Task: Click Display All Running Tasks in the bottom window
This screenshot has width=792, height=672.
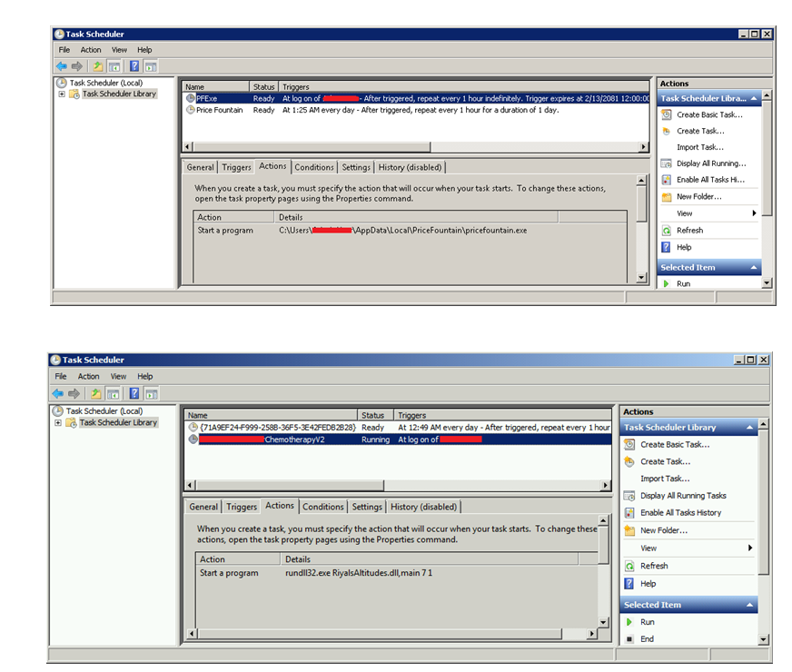Action: [683, 496]
